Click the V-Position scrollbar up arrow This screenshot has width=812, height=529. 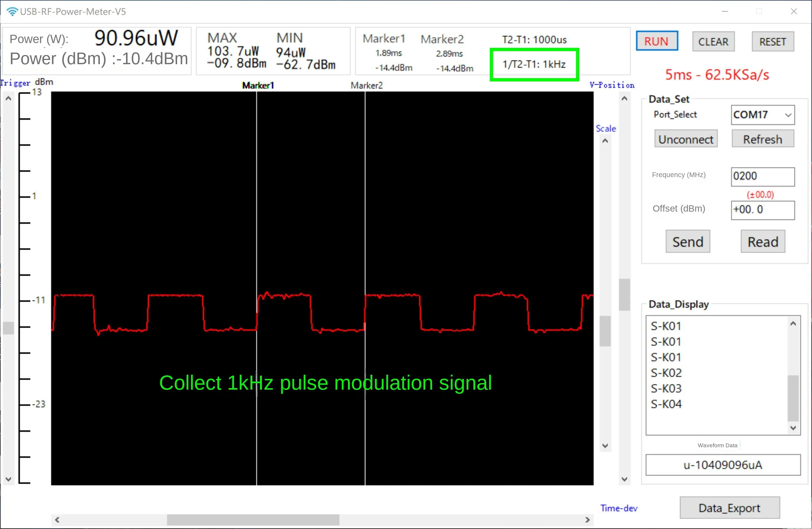tap(624, 99)
